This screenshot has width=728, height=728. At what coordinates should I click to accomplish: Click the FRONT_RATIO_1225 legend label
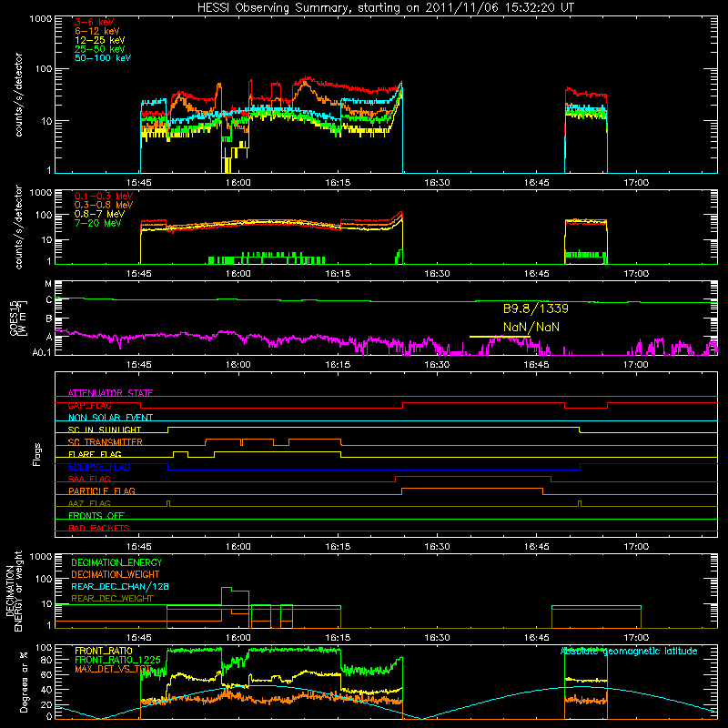pos(117,661)
